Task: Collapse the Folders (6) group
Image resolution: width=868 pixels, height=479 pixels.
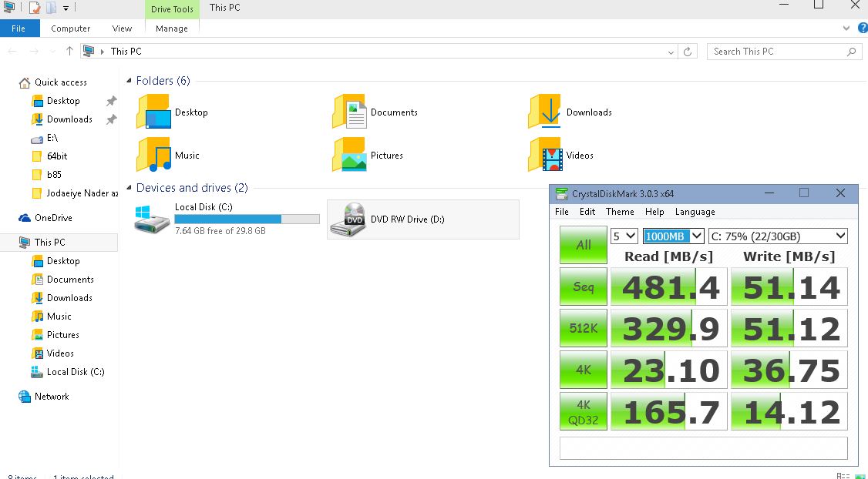Action: click(129, 81)
